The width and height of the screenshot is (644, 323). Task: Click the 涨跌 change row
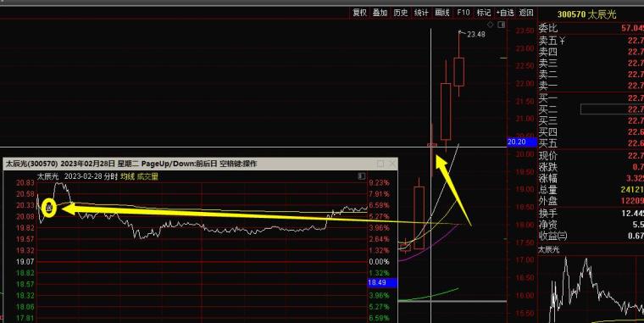pos(591,167)
